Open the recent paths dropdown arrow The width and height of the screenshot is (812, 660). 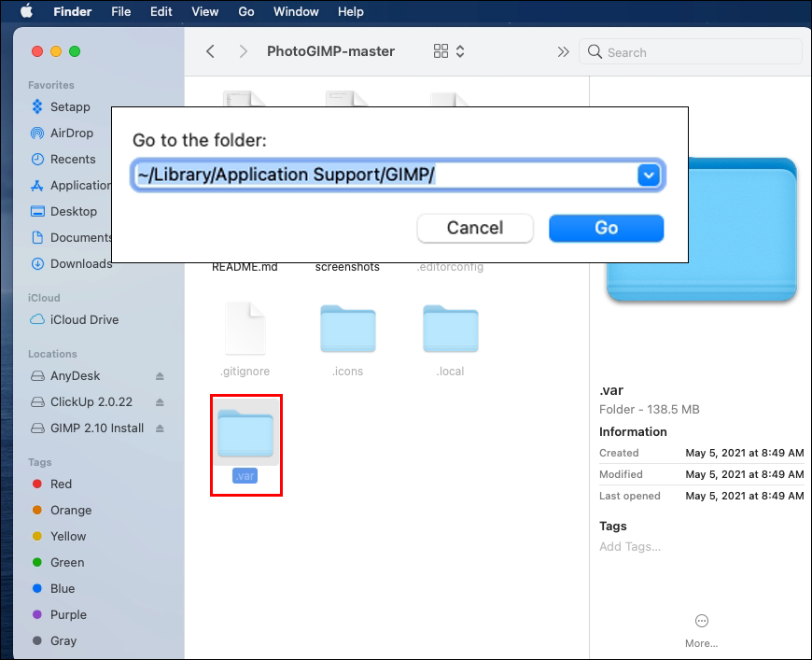point(649,176)
